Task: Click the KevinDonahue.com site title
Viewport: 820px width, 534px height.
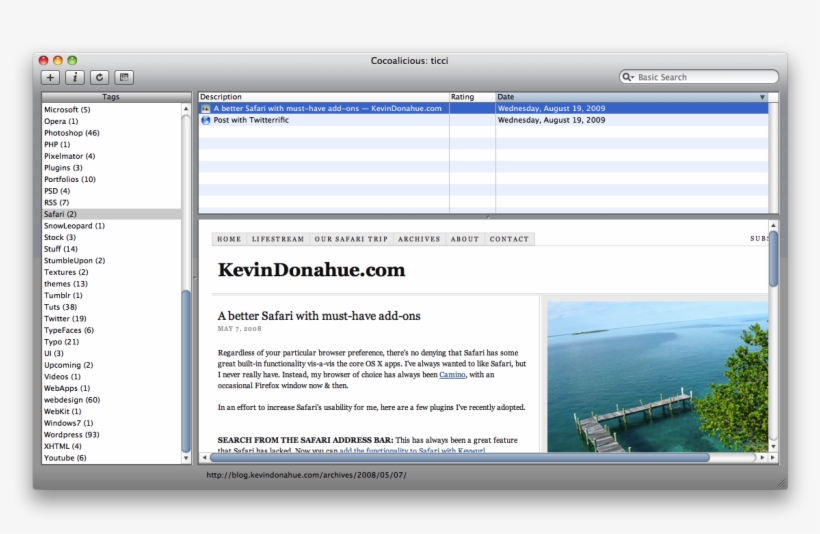Action: coord(311,270)
